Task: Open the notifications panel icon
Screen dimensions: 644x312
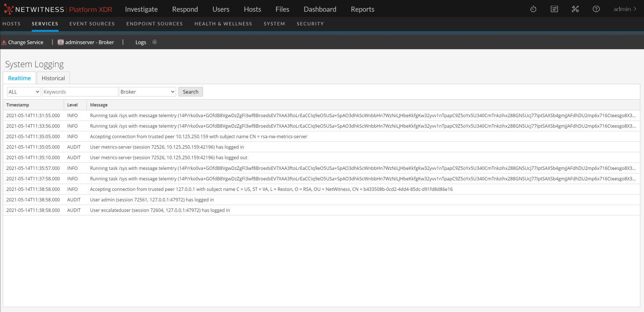Action: click(554, 9)
